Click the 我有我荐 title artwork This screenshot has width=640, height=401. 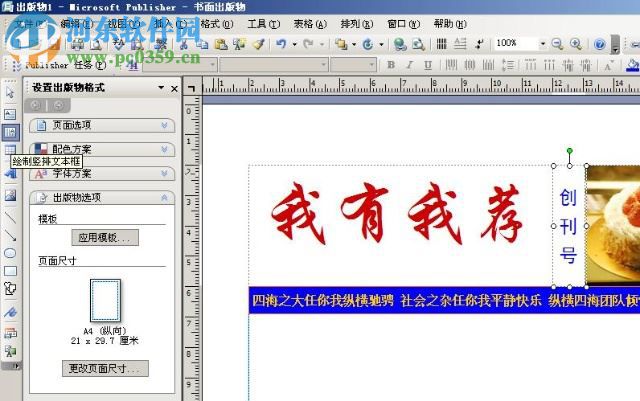tap(397, 214)
